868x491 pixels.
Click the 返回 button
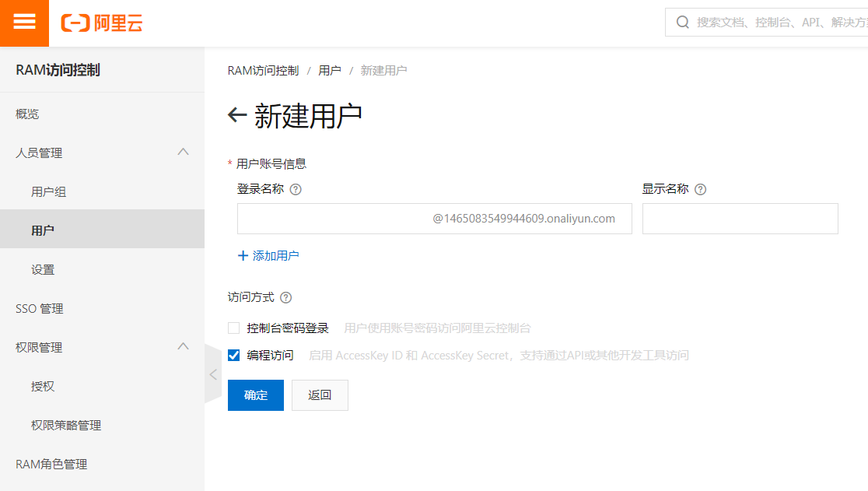320,395
